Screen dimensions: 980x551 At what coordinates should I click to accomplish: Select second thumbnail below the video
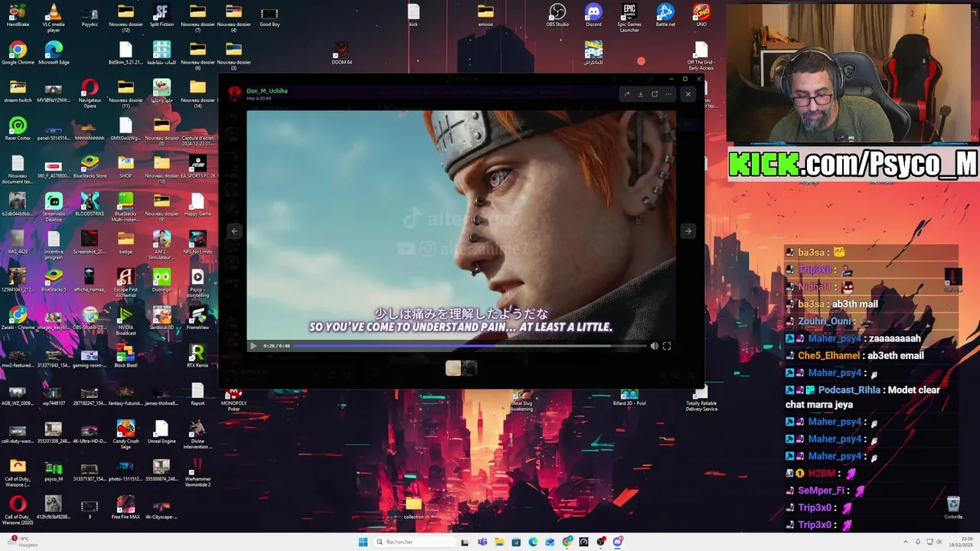469,369
